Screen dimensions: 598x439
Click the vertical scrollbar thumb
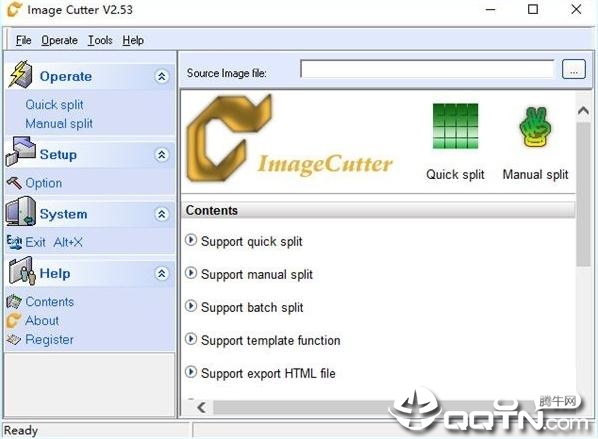coord(583,194)
